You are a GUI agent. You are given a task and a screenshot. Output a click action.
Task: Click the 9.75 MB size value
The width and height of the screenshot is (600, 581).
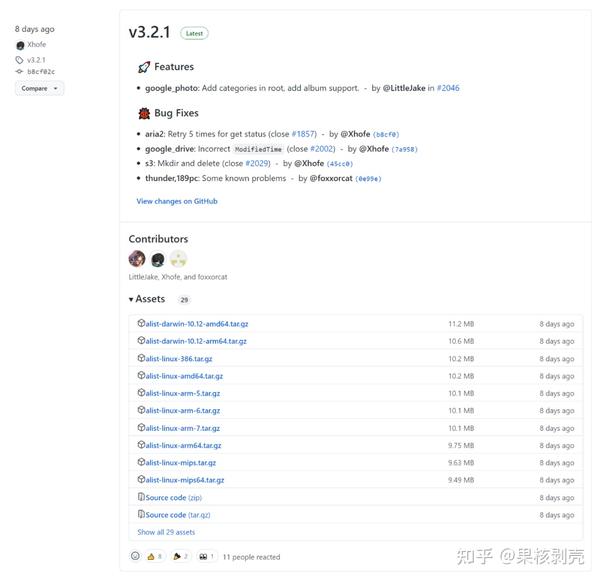[x=461, y=446]
